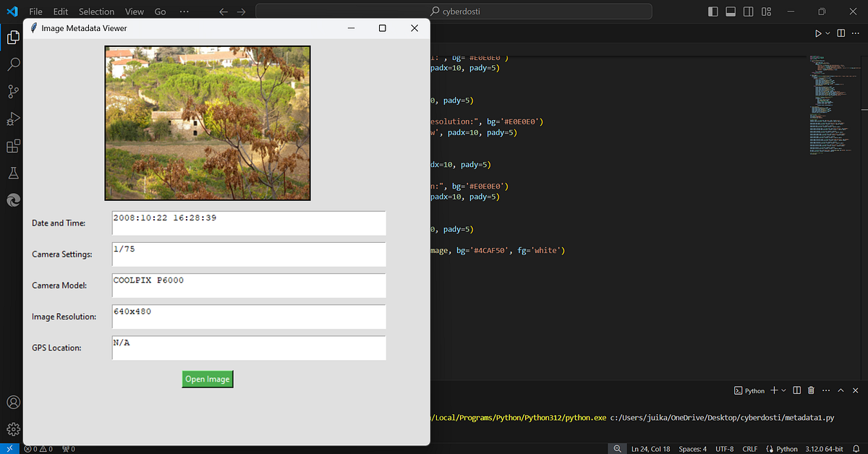868x454 pixels.
Task: Open the Search view in the Activity Bar
Action: tap(12, 64)
